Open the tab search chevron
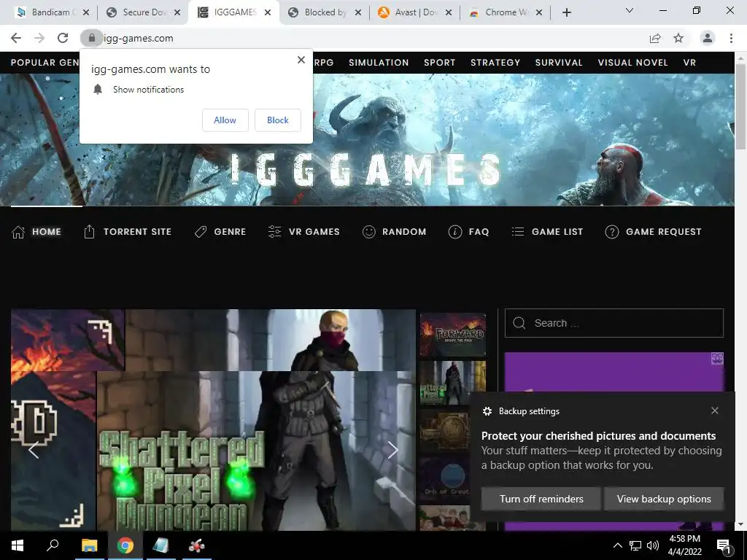This screenshot has height=560, width=747. (630, 10)
